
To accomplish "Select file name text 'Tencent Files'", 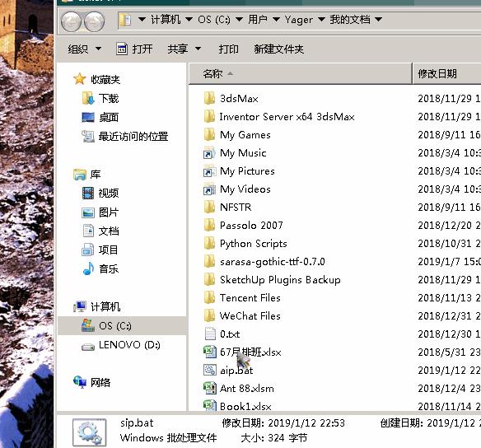I will pyautogui.click(x=250, y=298).
